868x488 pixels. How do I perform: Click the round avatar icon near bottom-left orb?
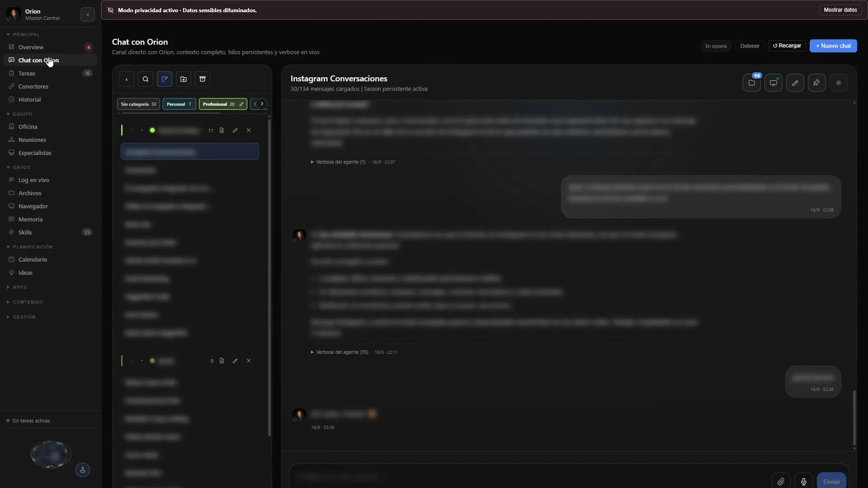[83, 470]
